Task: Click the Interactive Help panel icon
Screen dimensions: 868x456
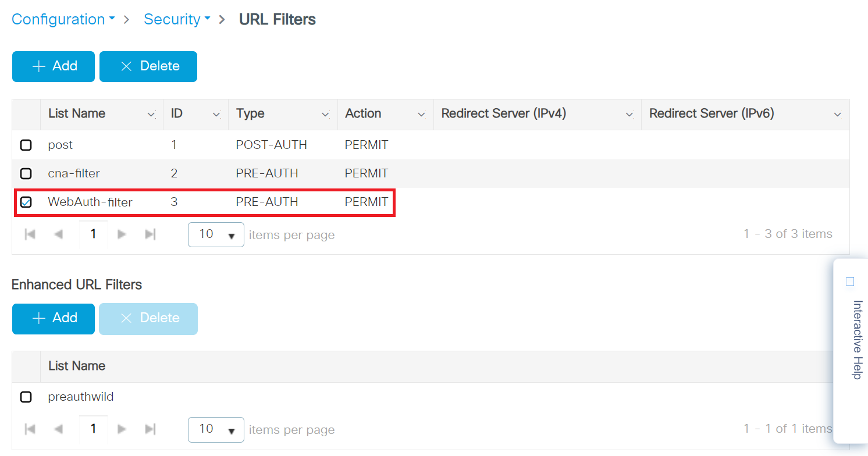Action: tap(850, 282)
